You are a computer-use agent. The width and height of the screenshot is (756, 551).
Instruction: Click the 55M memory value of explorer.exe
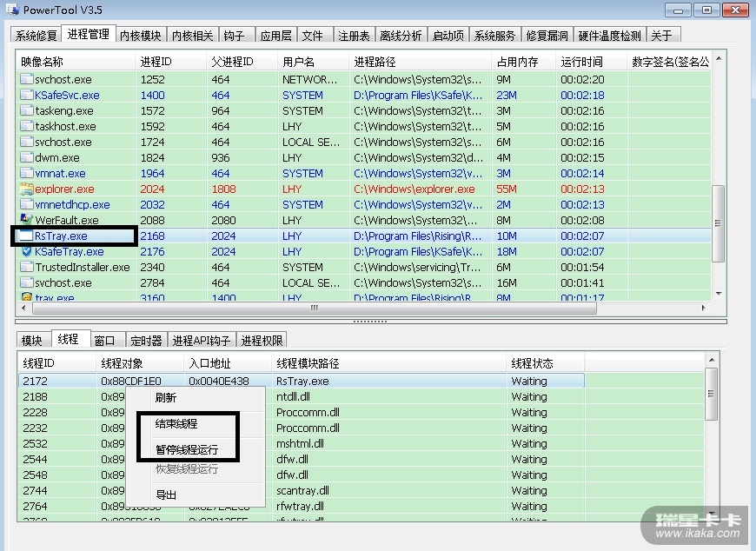pos(507,189)
